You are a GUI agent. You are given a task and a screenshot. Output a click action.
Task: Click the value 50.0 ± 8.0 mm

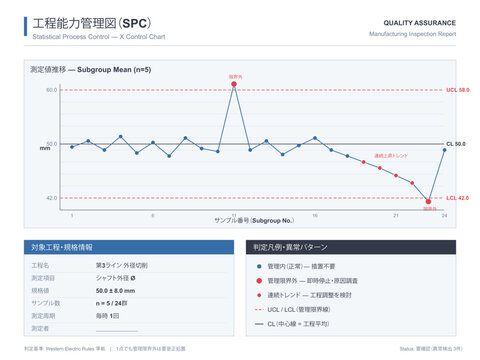click(115, 291)
